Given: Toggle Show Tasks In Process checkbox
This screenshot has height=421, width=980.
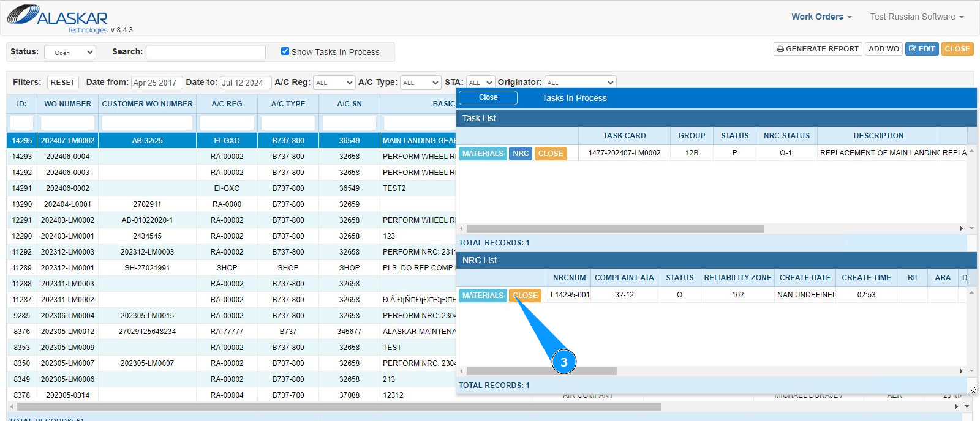Looking at the screenshot, I should point(285,51).
